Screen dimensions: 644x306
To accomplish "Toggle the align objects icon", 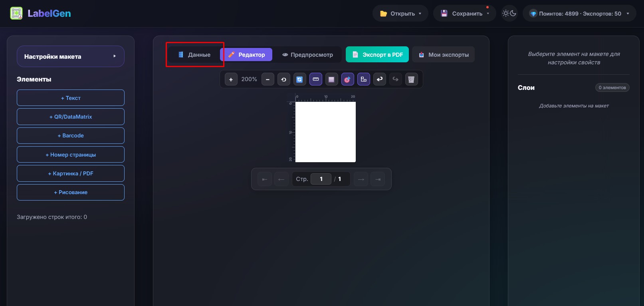I will [x=363, y=79].
